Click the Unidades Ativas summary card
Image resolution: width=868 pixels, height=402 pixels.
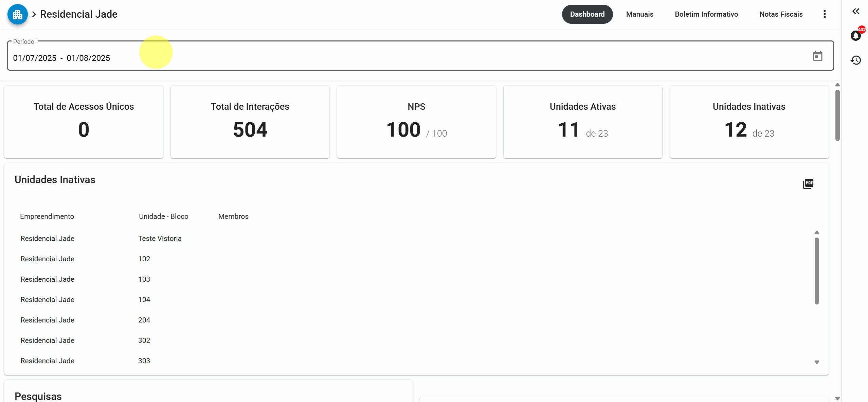click(582, 122)
